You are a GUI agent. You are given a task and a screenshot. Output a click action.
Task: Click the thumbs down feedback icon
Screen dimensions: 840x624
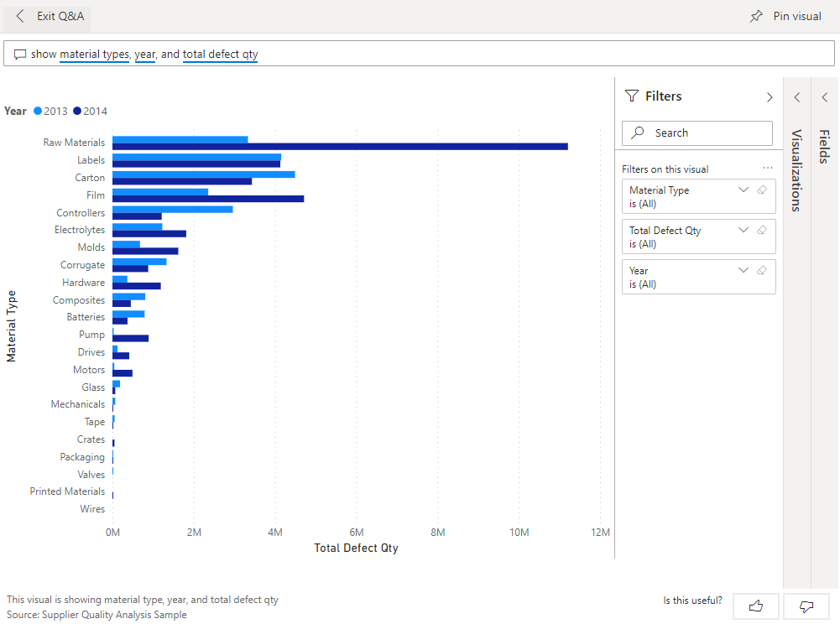click(806, 606)
